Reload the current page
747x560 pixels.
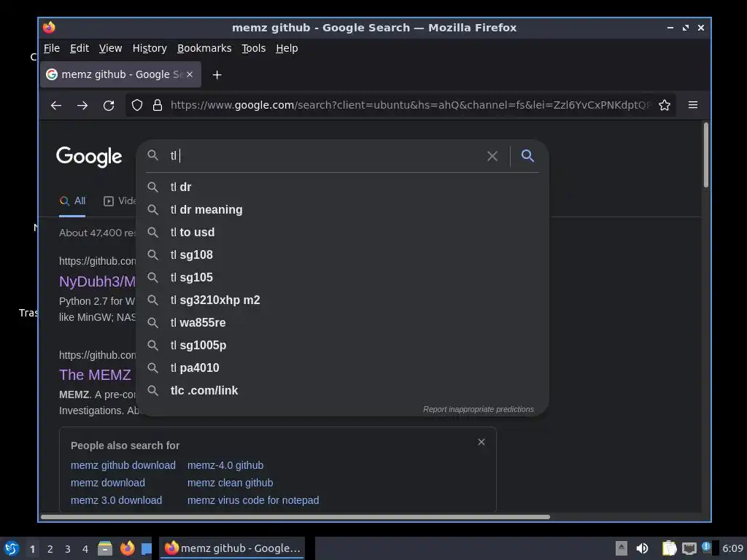pyautogui.click(x=109, y=105)
